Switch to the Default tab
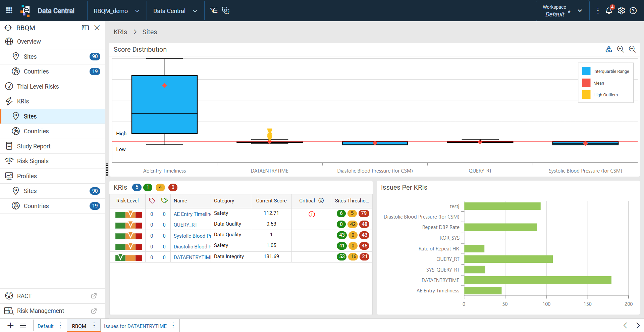Image resolution: width=644 pixels, height=332 pixels. (x=46, y=326)
